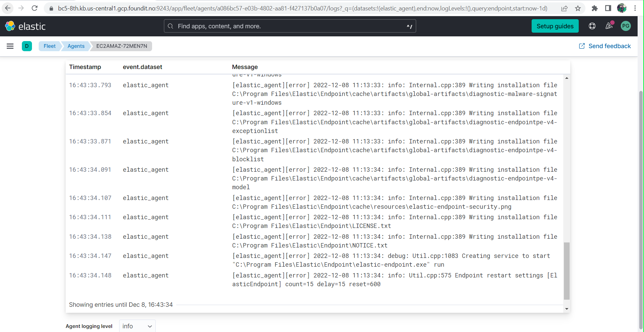Viewport: 644px width, 332px height.
Task: Reload the page with the refresh icon
Action: click(x=35, y=8)
